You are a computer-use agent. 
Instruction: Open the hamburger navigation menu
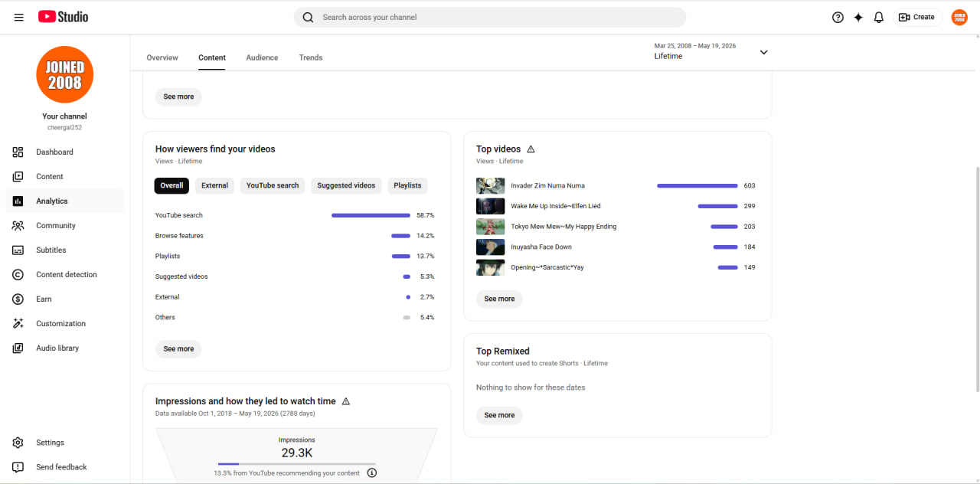(18, 17)
